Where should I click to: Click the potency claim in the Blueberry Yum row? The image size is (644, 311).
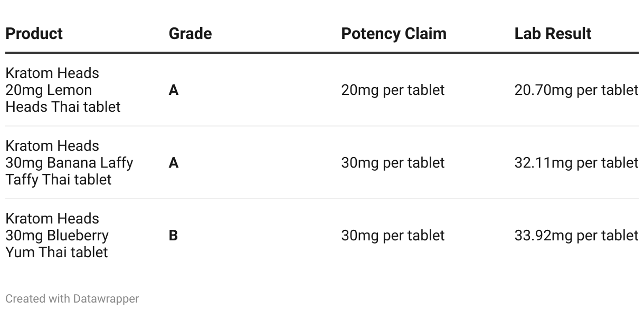click(393, 236)
